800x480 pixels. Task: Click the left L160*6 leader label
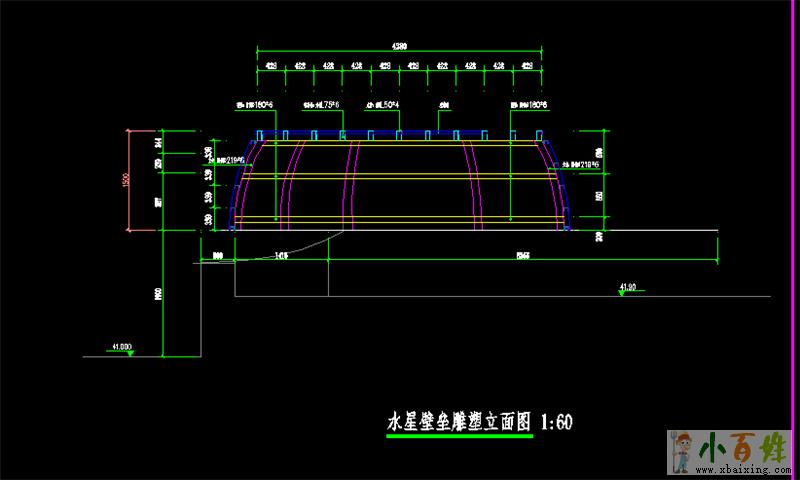point(254,104)
